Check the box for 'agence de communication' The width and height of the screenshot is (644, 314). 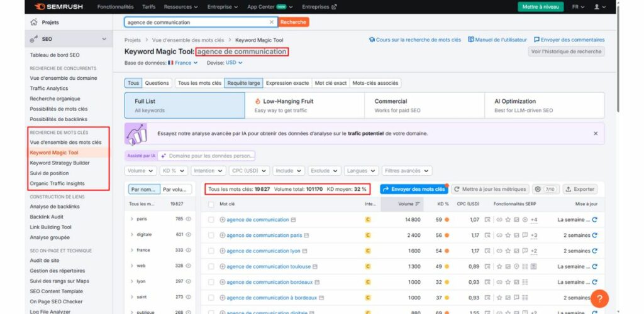click(211, 220)
